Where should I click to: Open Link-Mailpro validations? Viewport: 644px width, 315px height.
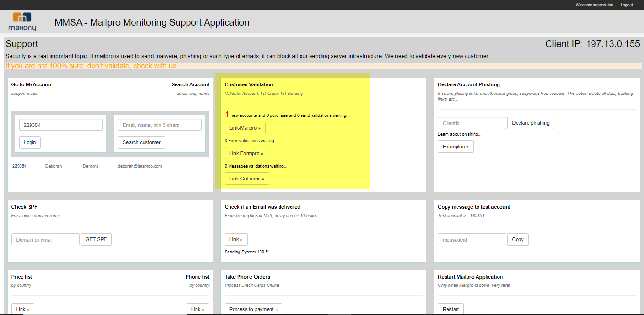coord(245,128)
